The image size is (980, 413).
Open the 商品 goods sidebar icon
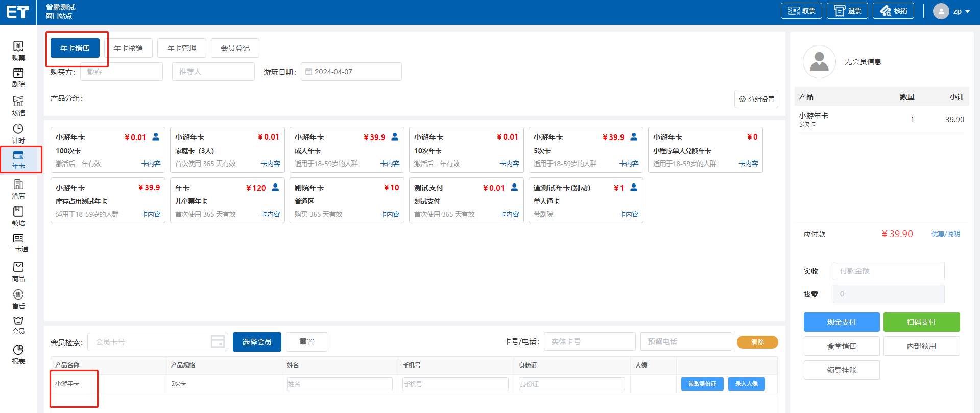click(x=18, y=267)
